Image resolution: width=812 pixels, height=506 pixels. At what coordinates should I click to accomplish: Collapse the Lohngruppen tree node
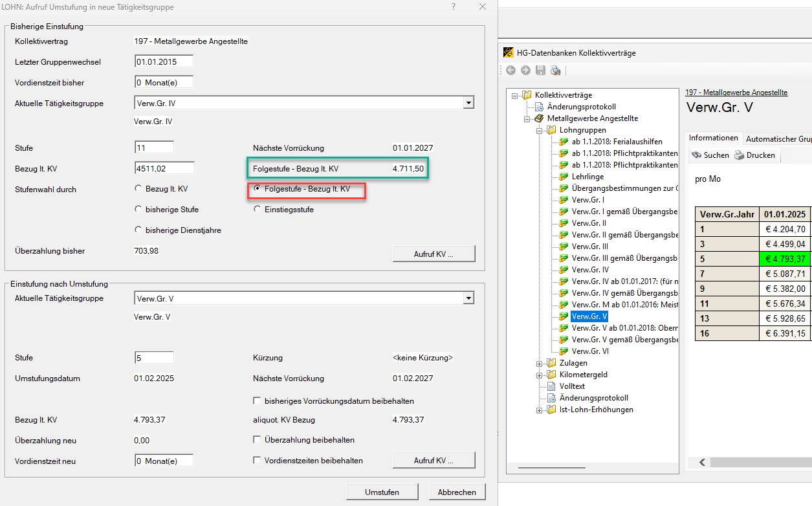click(x=540, y=130)
